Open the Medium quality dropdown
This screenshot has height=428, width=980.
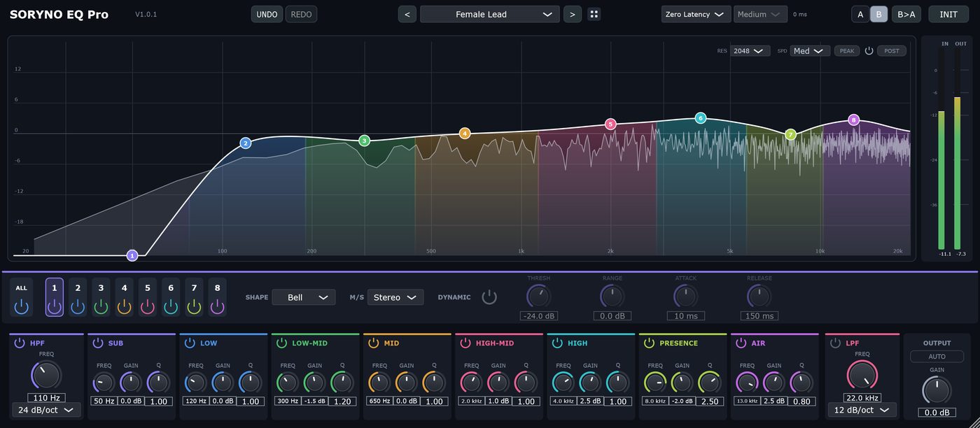tap(761, 14)
